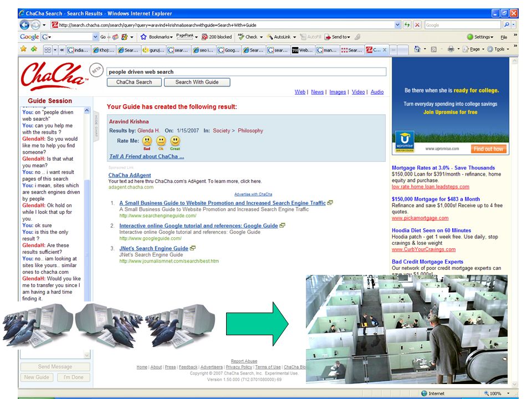The height and width of the screenshot is (399, 532).
Task: Open the address bar history dropdown
Action: (x=398, y=25)
